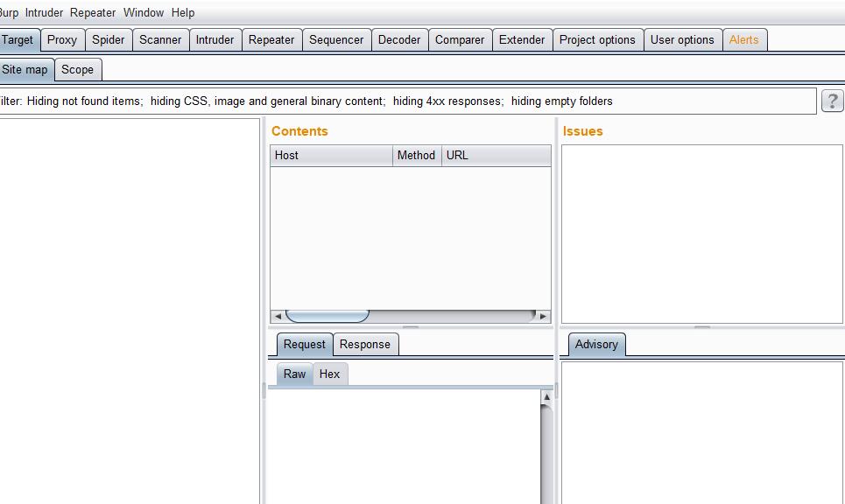Image resolution: width=845 pixels, height=504 pixels.
Task: Select the Intruder tool tab
Action: coord(215,40)
